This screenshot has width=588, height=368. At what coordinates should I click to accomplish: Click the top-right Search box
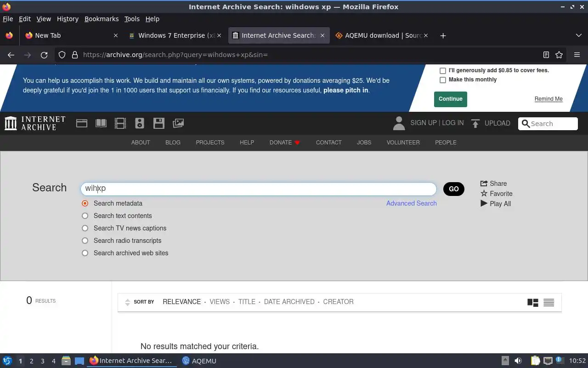(x=548, y=124)
